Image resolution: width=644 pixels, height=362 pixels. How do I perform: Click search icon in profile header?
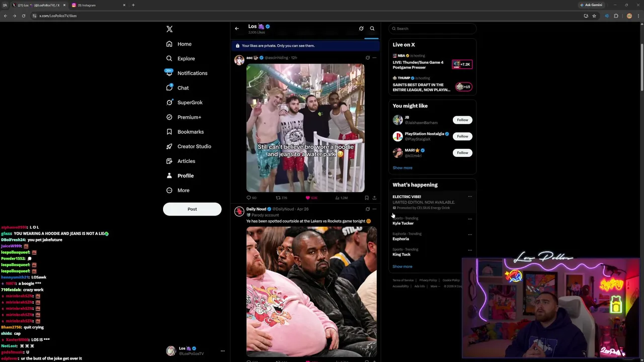click(372, 29)
